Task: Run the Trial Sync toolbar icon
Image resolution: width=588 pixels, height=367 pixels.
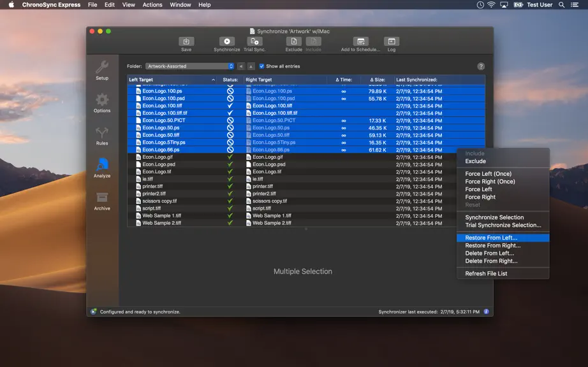Action: coord(254,41)
